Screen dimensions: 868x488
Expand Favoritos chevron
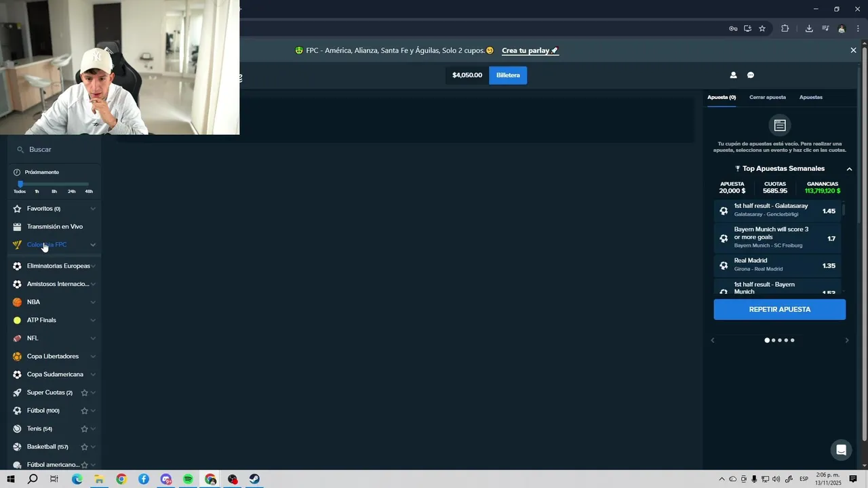[x=93, y=209]
